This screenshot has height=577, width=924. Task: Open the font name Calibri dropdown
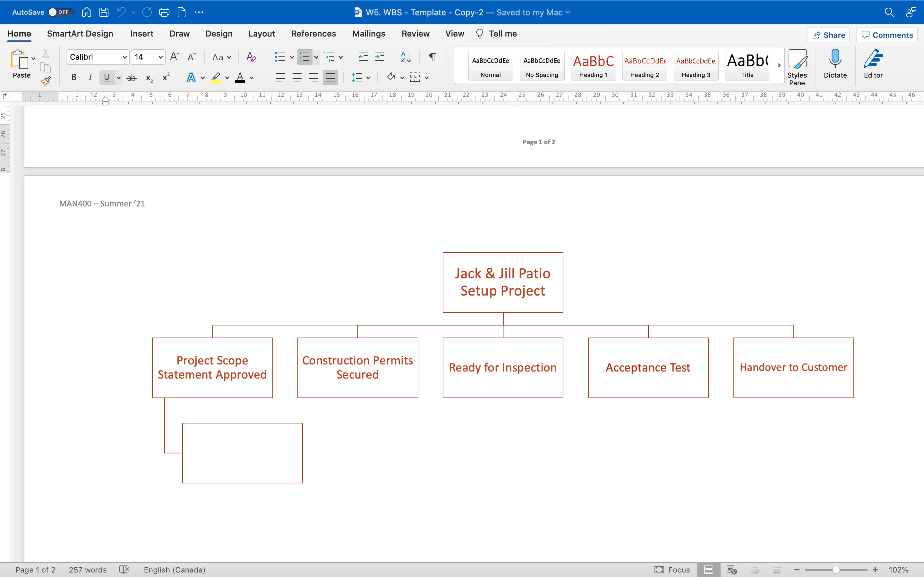(124, 57)
